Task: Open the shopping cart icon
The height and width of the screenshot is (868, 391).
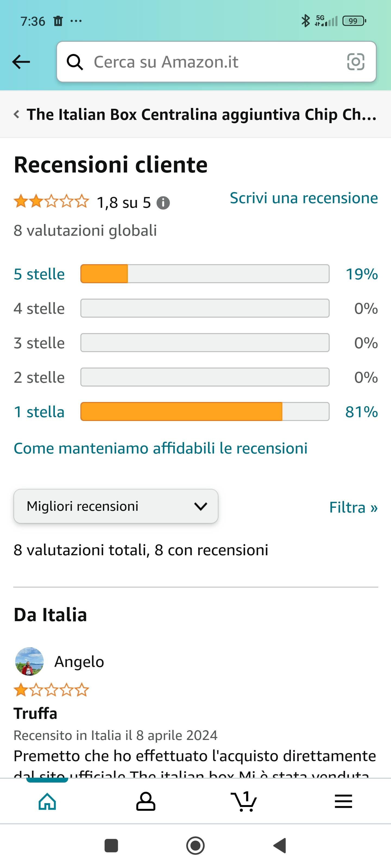Action: point(244,801)
